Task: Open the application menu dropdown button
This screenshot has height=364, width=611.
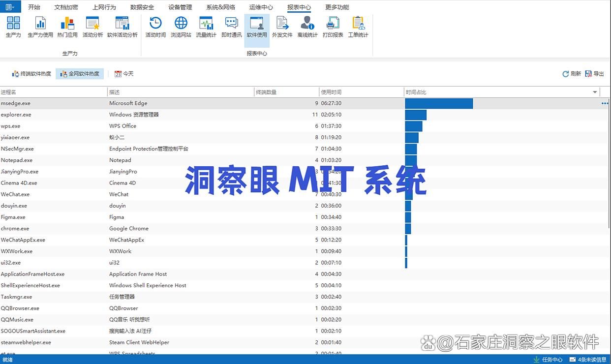Action: coord(10,7)
